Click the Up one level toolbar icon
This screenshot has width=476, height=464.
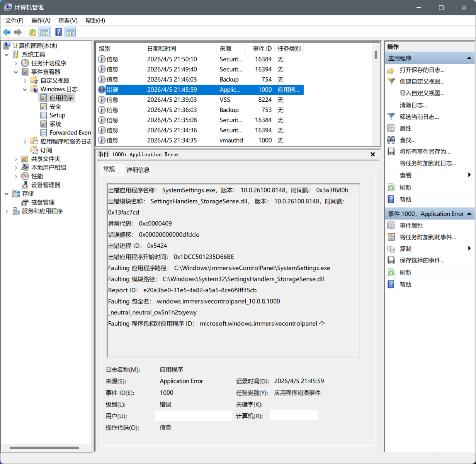click(x=33, y=32)
